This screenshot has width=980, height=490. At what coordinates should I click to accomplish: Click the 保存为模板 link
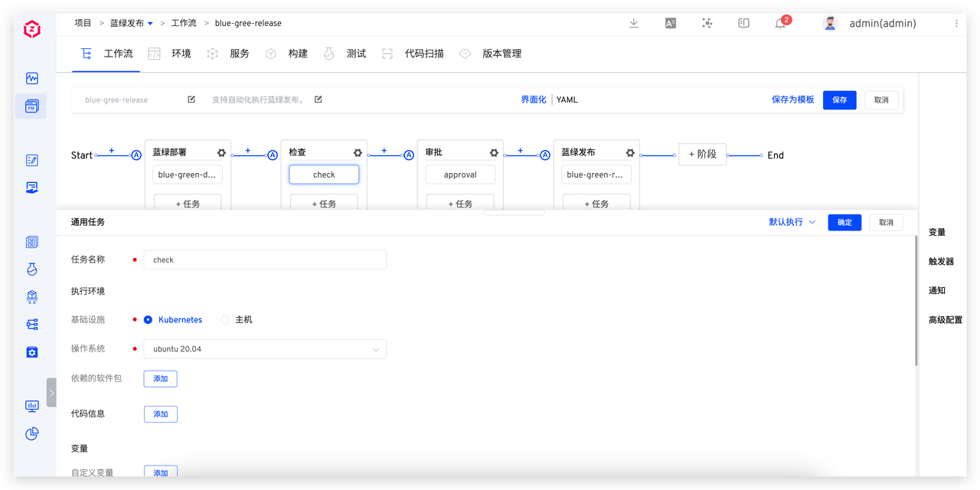[793, 100]
